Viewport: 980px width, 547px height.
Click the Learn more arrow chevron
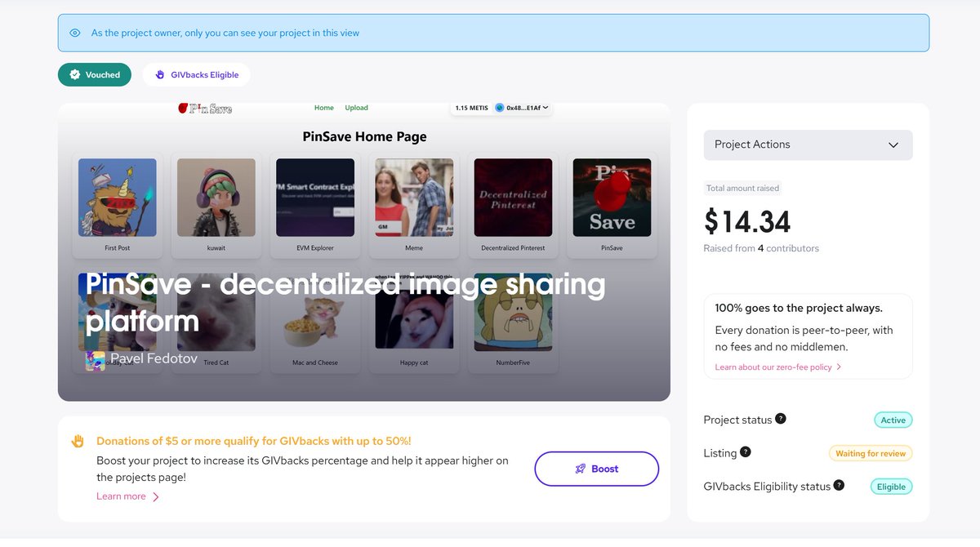click(x=155, y=496)
